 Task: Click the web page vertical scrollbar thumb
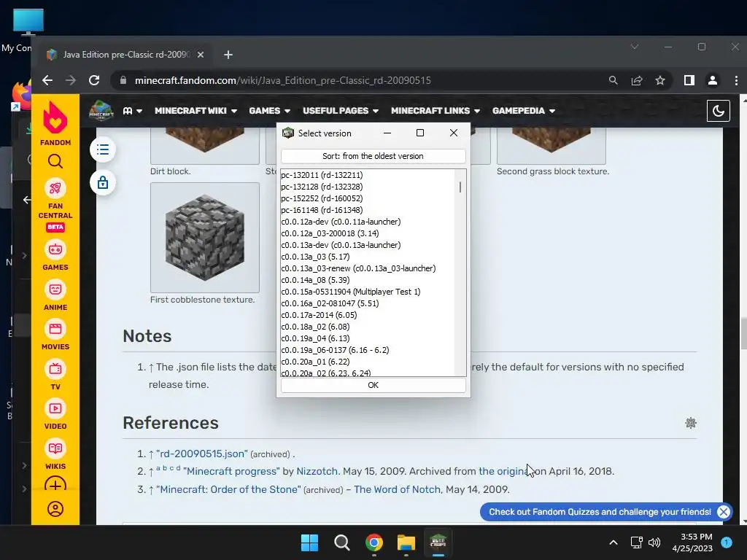[743, 333]
